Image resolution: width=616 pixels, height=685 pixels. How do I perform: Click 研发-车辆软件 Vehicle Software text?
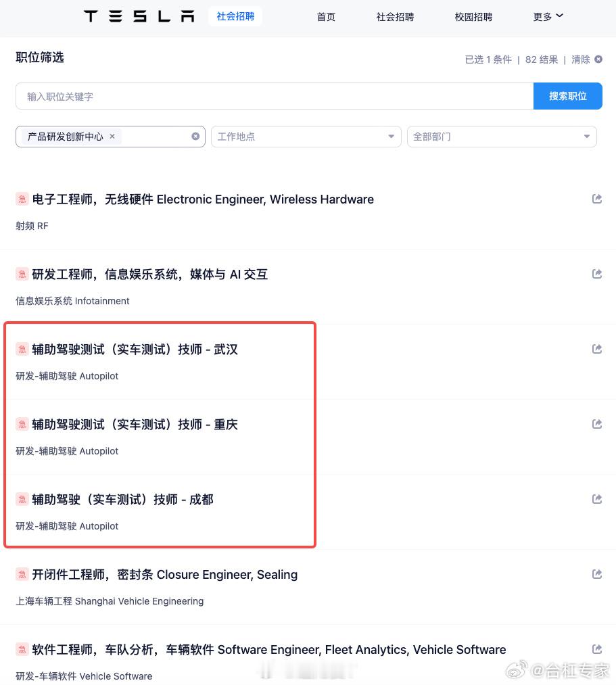click(84, 676)
